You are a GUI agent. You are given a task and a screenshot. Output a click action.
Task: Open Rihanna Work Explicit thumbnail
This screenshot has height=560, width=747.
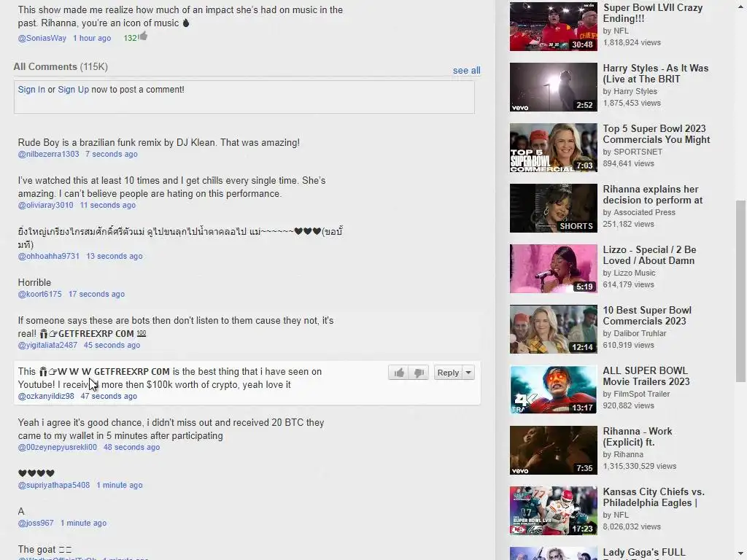coord(553,450)
